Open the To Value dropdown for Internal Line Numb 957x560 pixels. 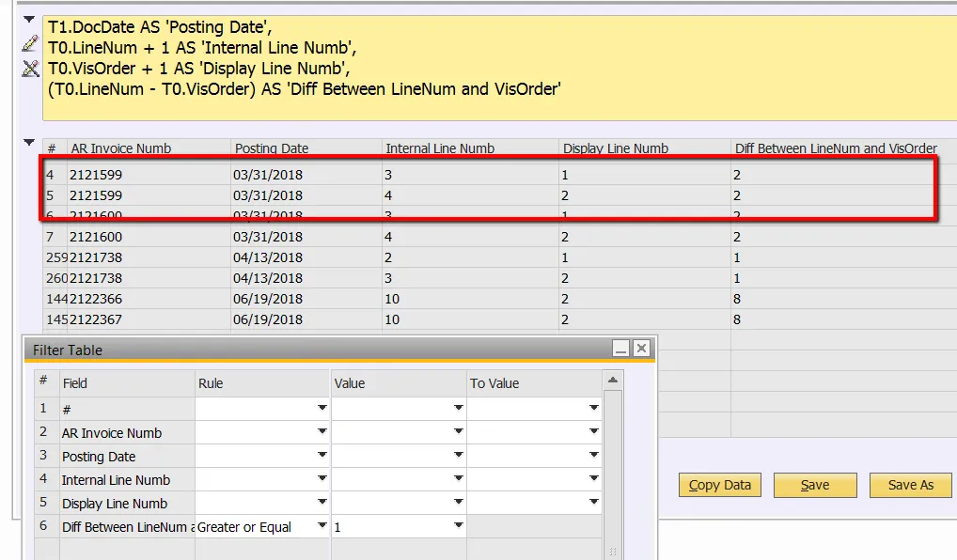pos(592,479)
